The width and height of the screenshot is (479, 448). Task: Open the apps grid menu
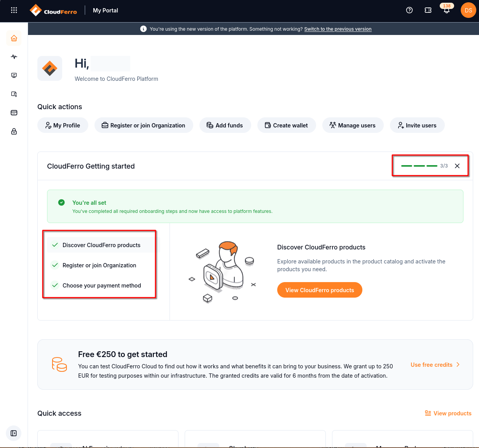coord(14,10)
